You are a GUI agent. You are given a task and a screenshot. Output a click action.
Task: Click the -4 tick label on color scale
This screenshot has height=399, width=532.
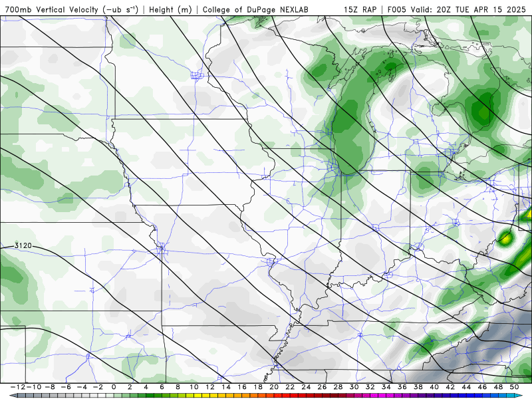pos(81,387)
